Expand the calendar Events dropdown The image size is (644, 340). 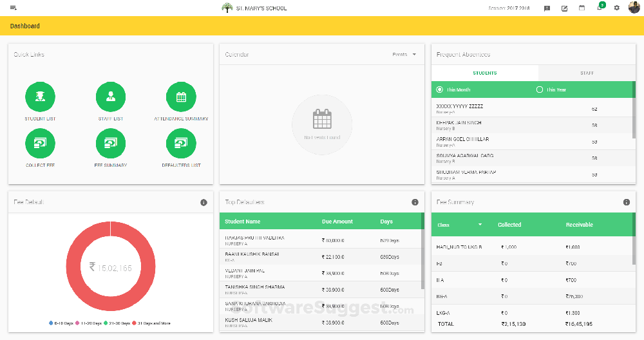[x=404, y=55]
